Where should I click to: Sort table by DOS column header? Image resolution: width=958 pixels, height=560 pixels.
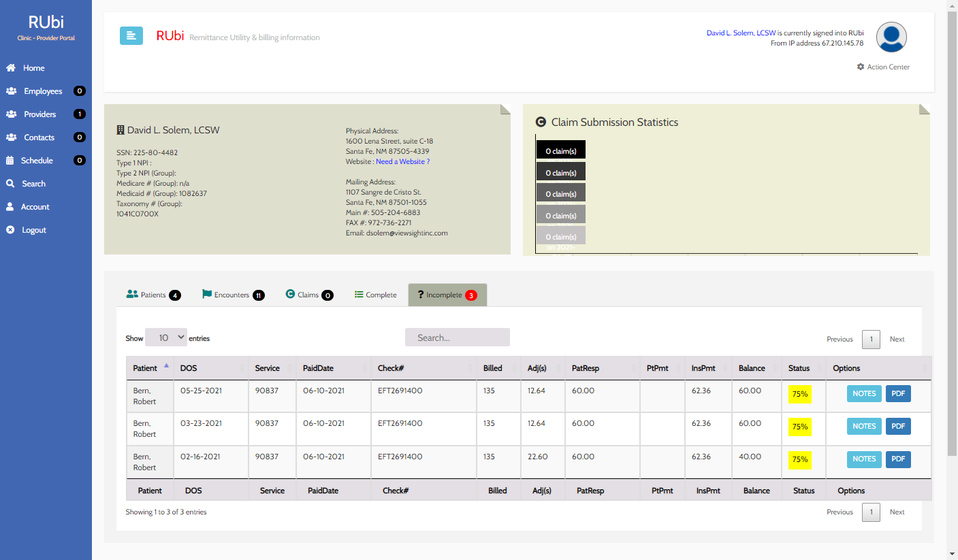point(189,368)
